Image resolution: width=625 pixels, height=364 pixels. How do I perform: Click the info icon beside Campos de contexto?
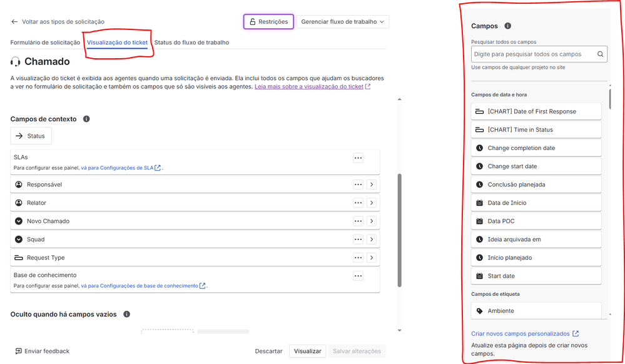[x=86, y=119]
